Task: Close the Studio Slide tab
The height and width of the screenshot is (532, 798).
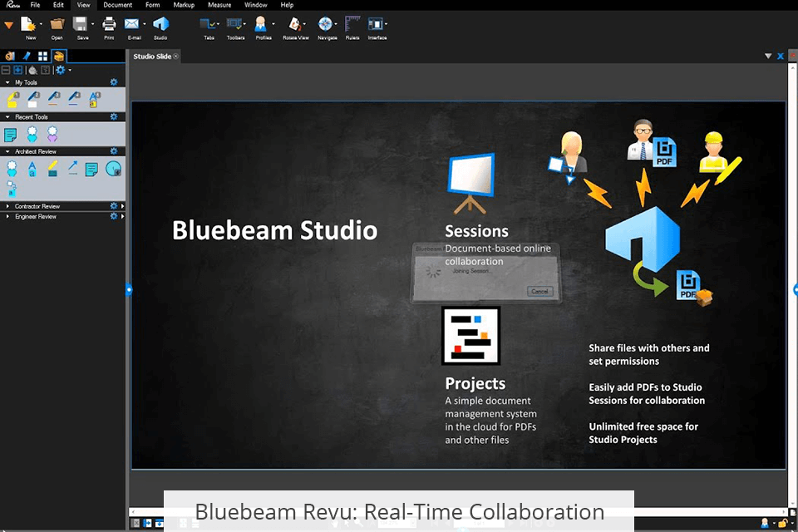Action: pyautogui.click(x=176, y=57)
